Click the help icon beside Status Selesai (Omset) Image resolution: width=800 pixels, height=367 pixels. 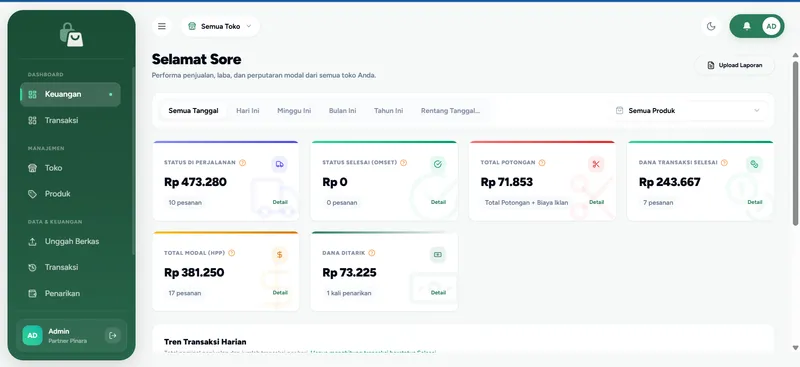(403, 163)
